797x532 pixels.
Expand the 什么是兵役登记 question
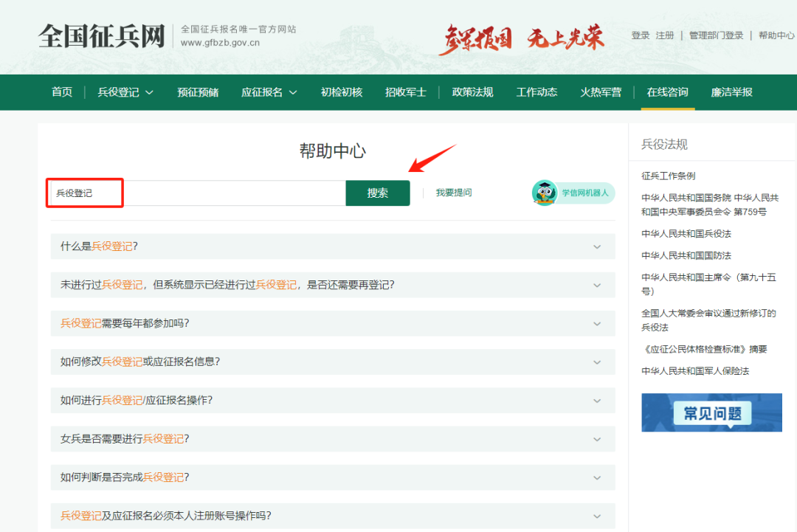(x=332, y=246)
